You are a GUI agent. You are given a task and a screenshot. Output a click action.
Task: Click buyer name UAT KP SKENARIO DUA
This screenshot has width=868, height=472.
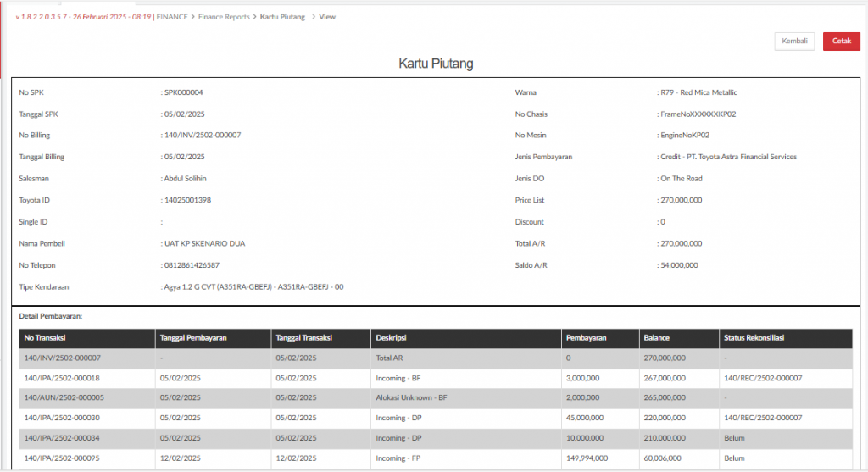tap(205, 243)
